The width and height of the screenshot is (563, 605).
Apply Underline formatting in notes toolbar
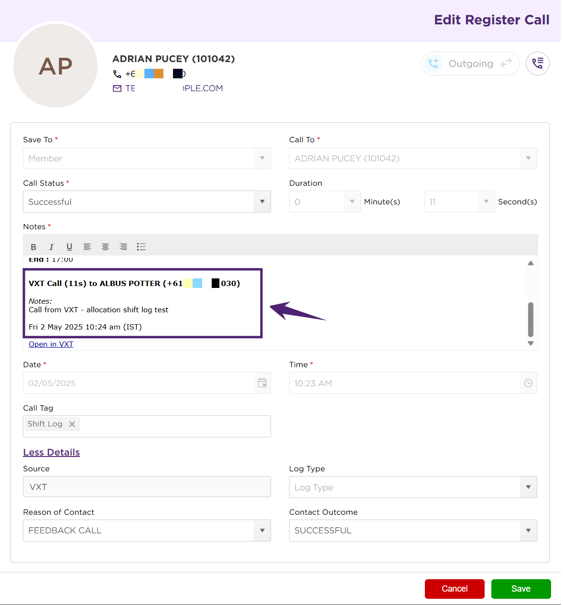point(69,247)
